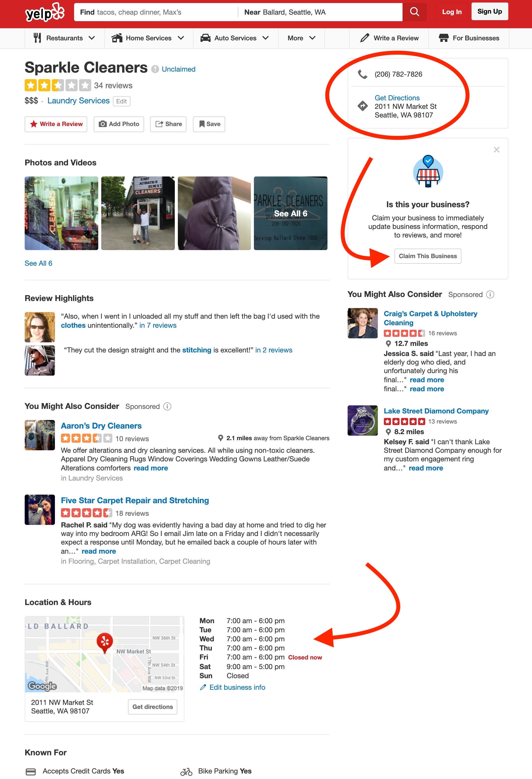Click the pin icon beside 2.1 miles away
532x779 pixels.
tap(220, 438)
